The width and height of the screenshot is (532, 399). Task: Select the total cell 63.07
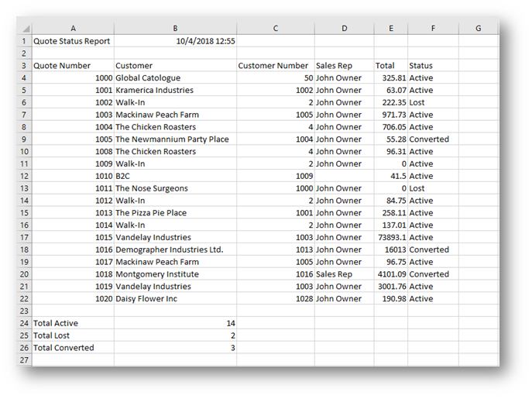[391, 90]
